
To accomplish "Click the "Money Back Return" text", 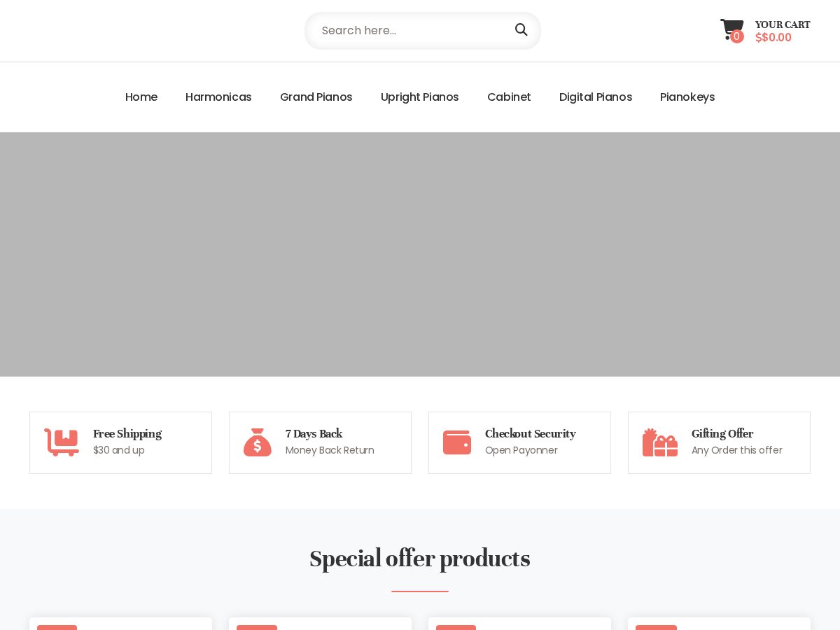I will click(330, 450).
